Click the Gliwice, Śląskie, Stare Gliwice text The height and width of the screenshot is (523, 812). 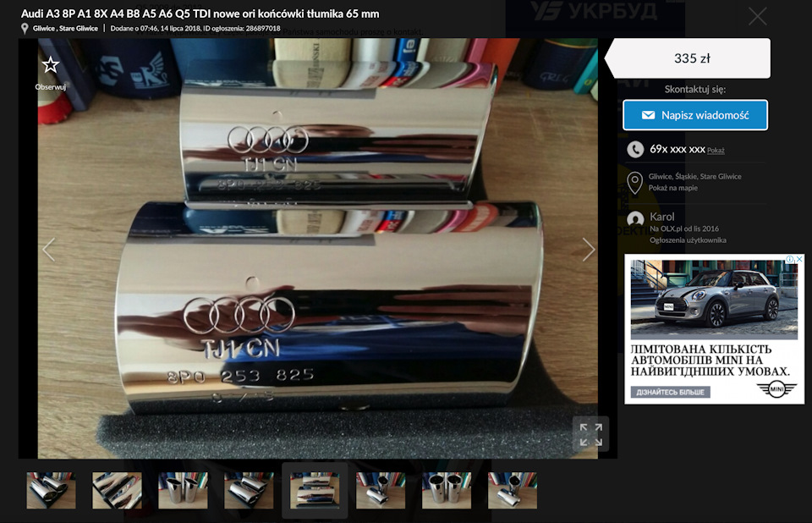click(694, 176)
